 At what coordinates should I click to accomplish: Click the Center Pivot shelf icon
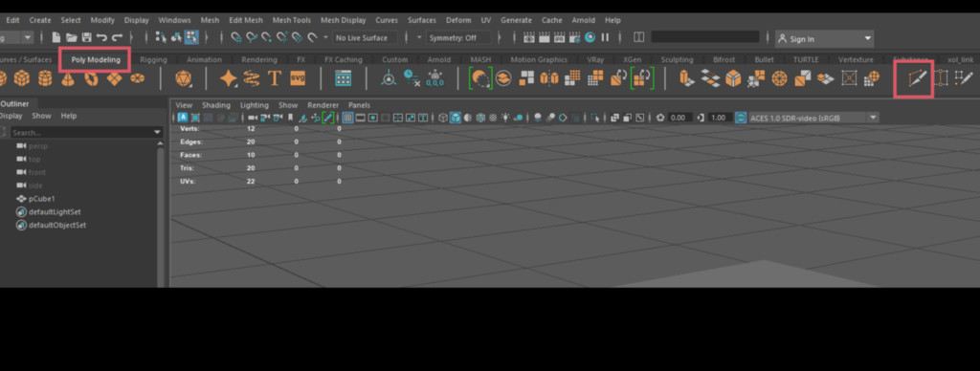tap(389, 78)
